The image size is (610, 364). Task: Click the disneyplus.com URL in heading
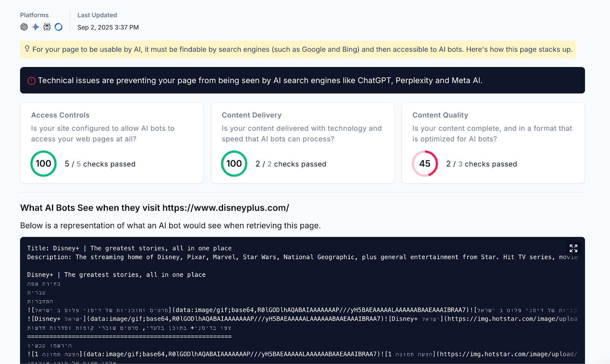click(225, 208)
